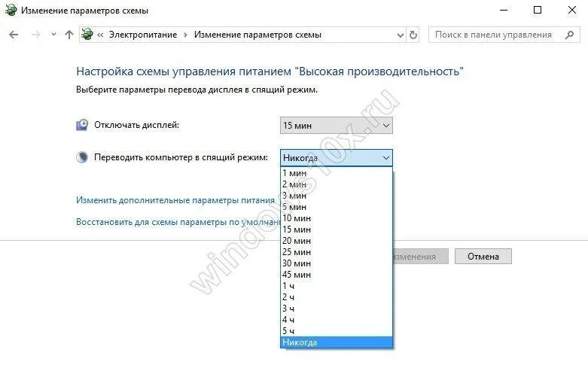This screenshot has width=588, height=383.
Task: Select 5 ч sleep option
Action: (337, 331)
